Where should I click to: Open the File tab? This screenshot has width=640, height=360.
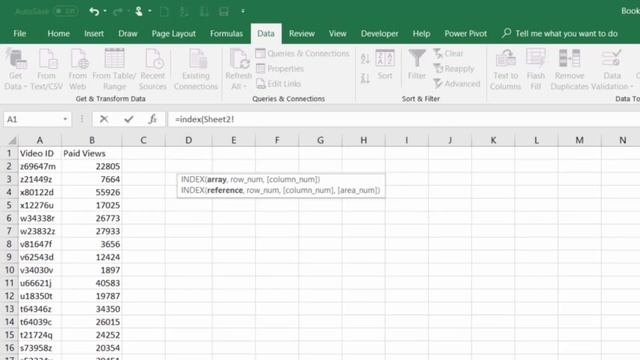(x=20, y=33)
